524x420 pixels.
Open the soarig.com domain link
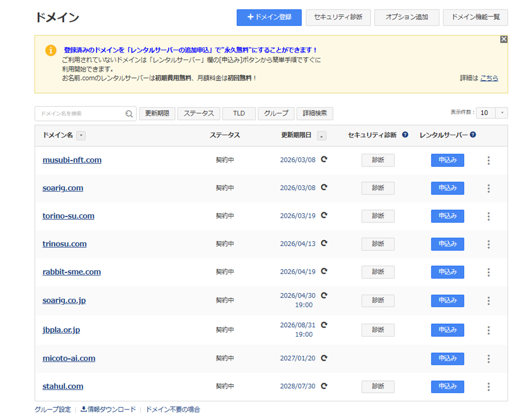click(63, 188)
